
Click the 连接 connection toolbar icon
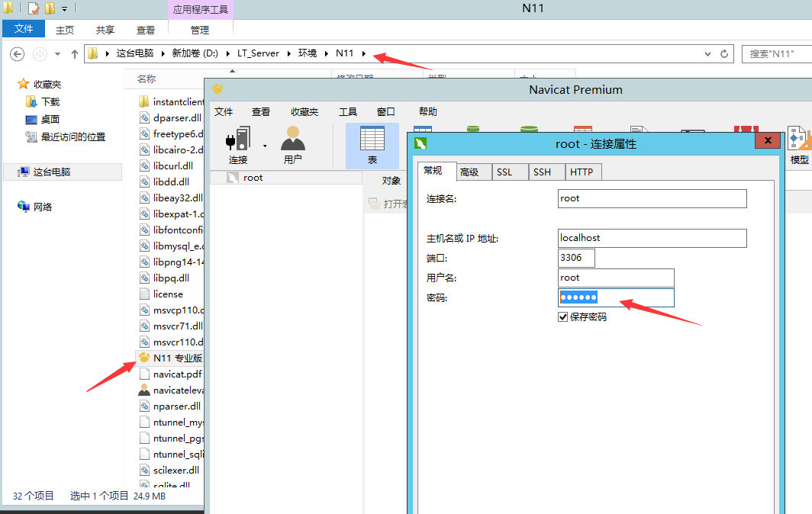(x=238, y=143)
